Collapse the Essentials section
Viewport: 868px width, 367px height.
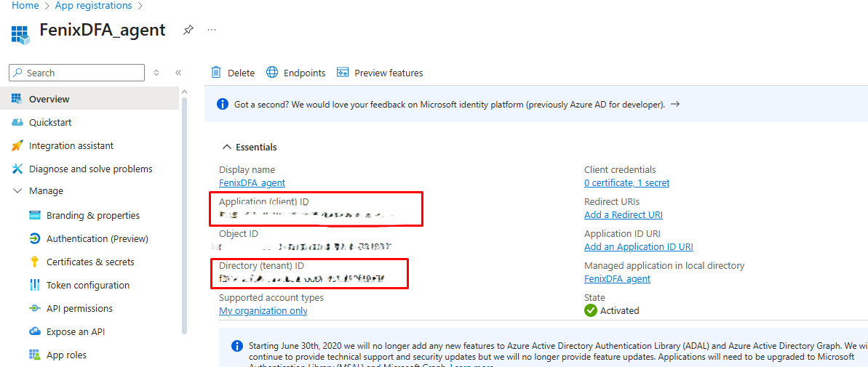point(227,147)
